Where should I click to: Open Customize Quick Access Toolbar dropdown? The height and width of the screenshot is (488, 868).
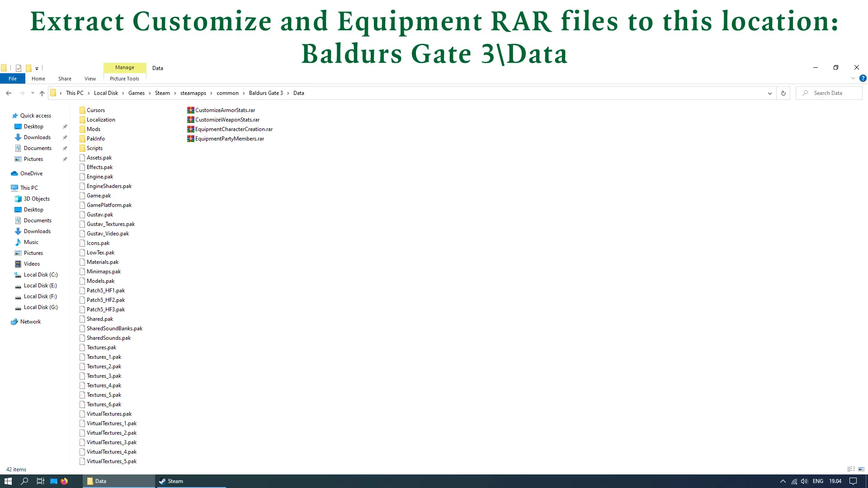click(37, 68)
